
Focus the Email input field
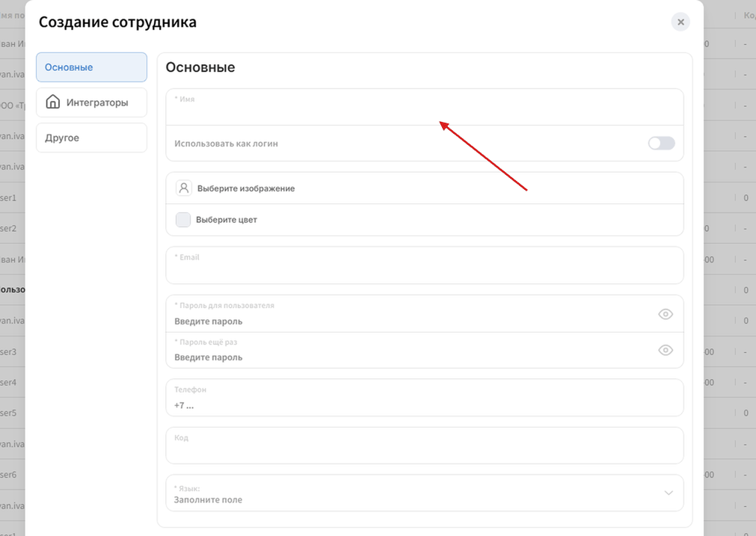pos(424,265)
